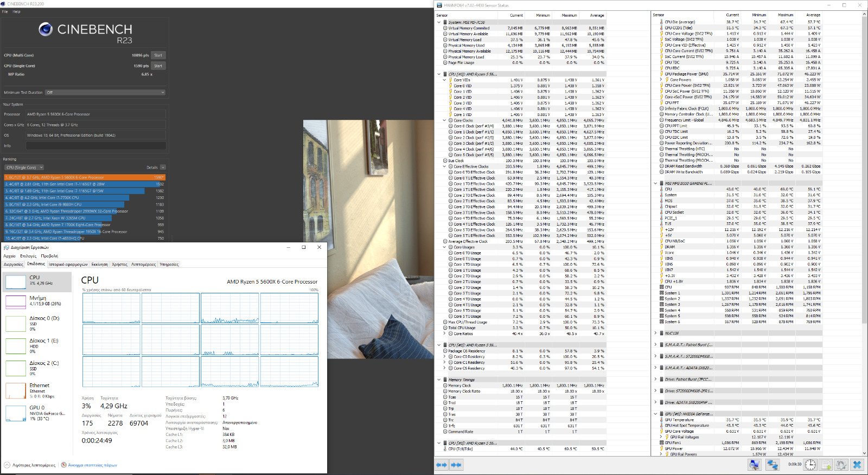Start the CPU Multi Core benchmark in Cinebench

158,55
